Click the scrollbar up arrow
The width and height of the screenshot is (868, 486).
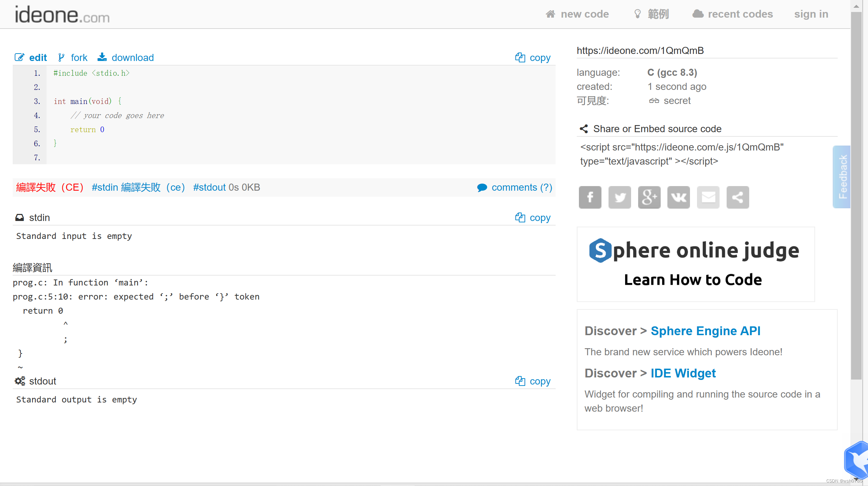point(856,6)
